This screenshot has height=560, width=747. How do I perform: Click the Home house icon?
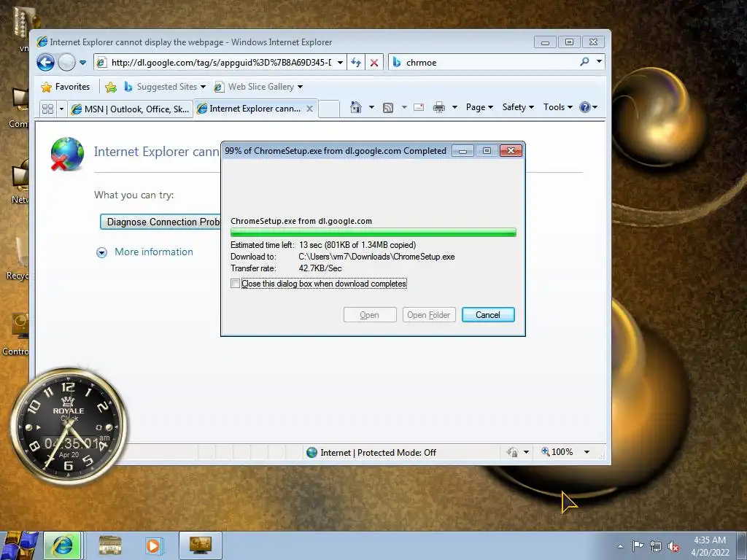[355, 107]
